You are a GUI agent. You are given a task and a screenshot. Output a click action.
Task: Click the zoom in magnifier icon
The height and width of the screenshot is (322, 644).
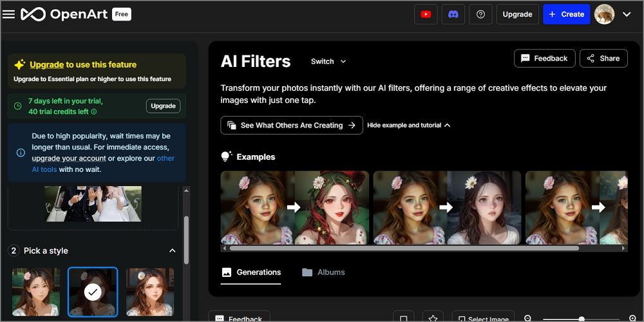click(632, 319)
